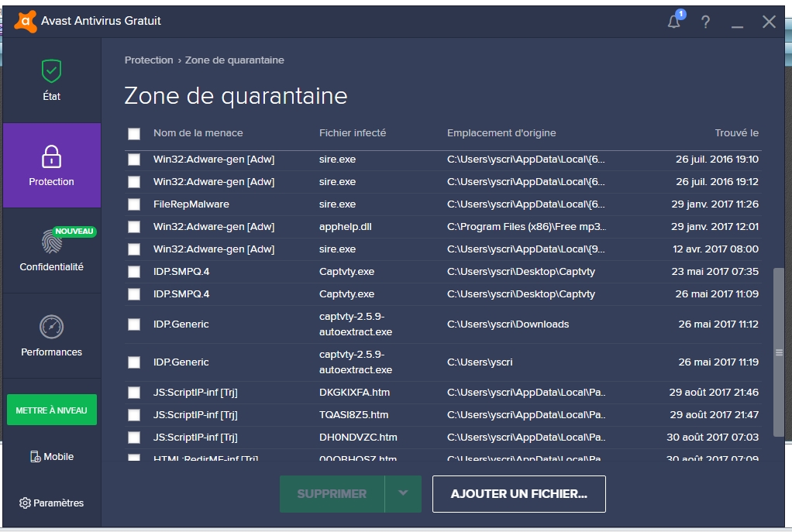This screenshot has height=532, width=792.
Task: Click the Confidentialité fingerprint icon
Action: (x=51, y=242)
